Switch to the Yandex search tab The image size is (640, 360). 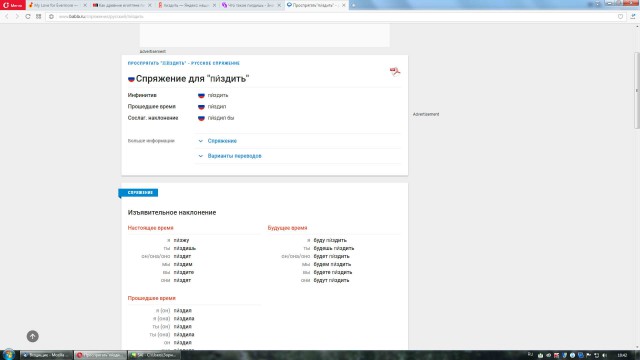pos(184,5)
